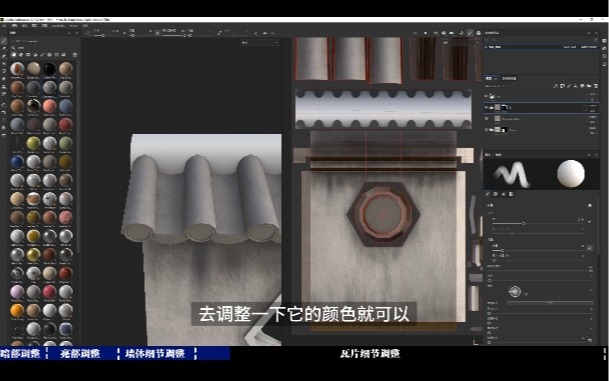Image resolution: width=609 pixels, height=381 pixels.
Task: Delete layer using trash icon
Action: point(595,86)
